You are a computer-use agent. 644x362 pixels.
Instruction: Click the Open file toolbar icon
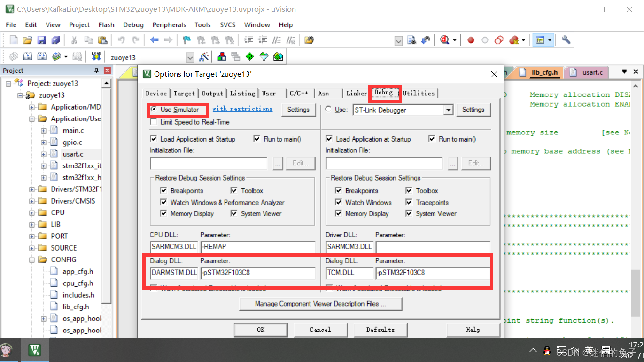(x=28, y=40)
